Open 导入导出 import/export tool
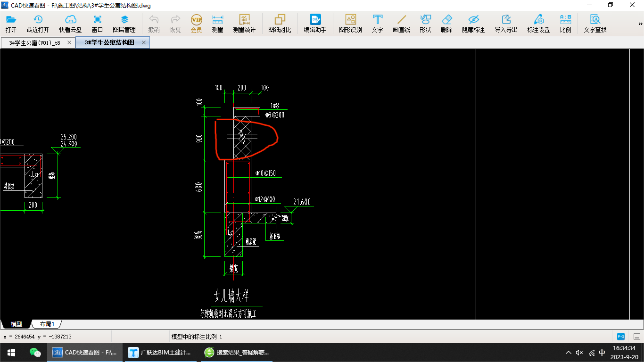 click(506, 24)
